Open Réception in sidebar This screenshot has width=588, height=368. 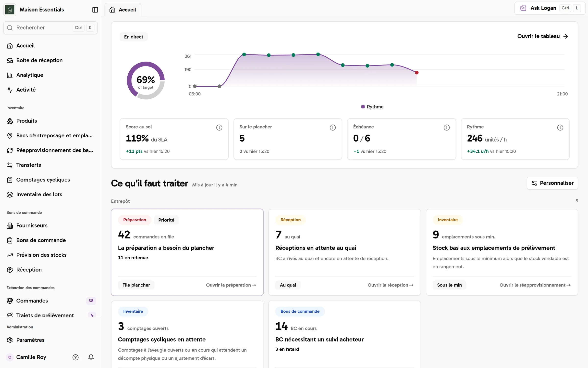tap(50, 270)
